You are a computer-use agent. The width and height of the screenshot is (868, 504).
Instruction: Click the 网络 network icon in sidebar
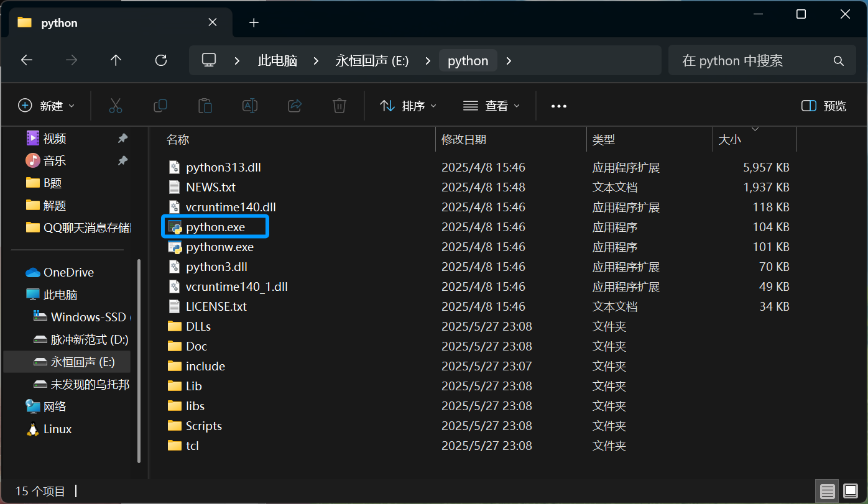[x=33, y=406]
